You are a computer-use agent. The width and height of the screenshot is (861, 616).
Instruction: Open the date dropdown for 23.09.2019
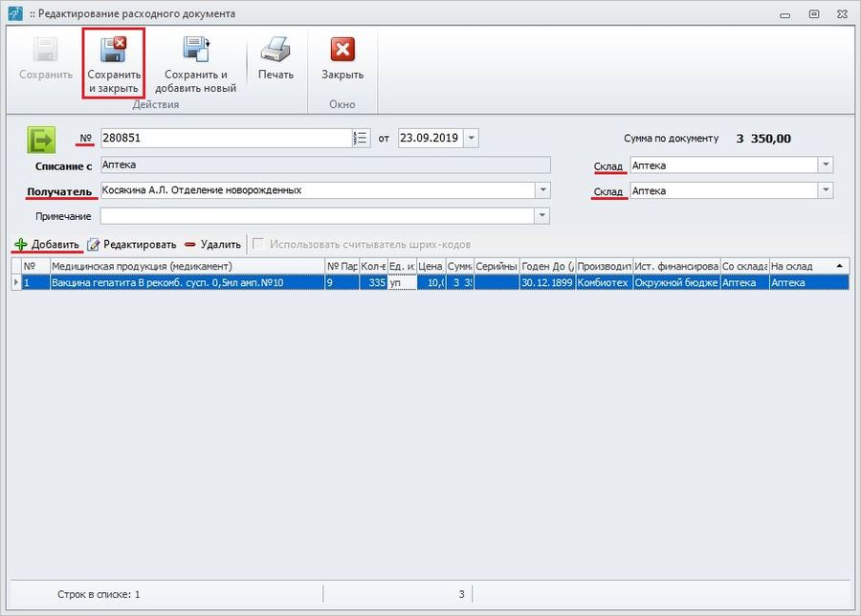click(472, 138)
